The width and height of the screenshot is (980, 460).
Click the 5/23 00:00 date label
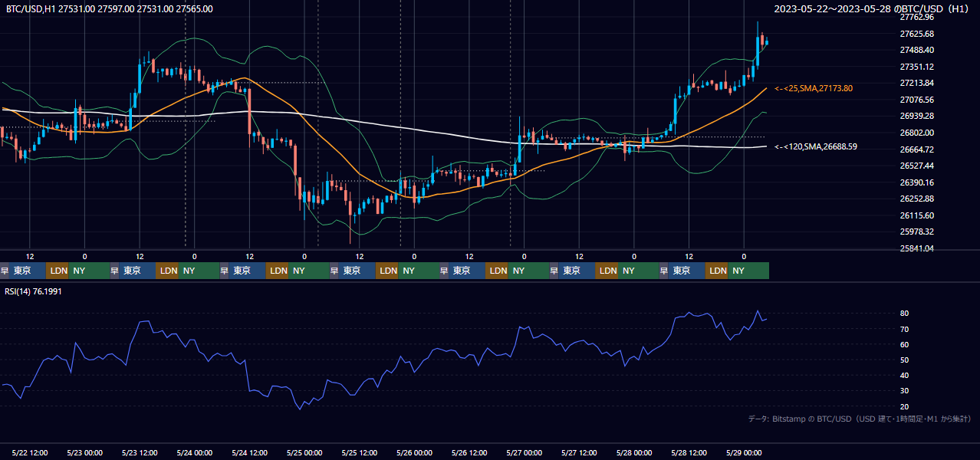[84, 452]
